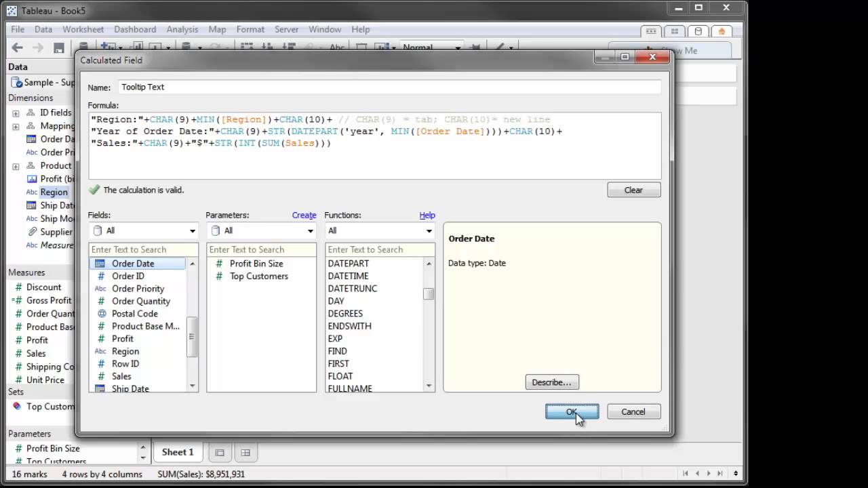Select the ENDSWITH function
Image resolution: width=868 pixels, height=488 pixels.
(x=350, y=326)
